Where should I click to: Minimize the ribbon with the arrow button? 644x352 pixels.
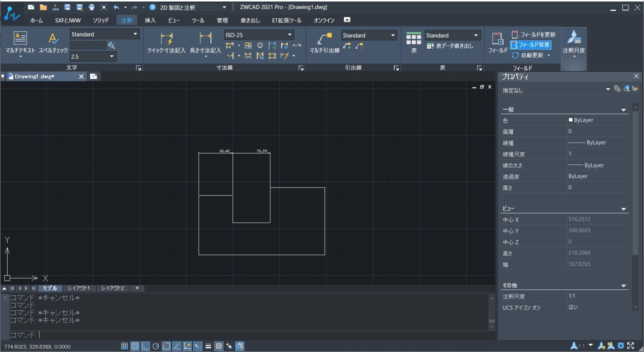[347, 20]
